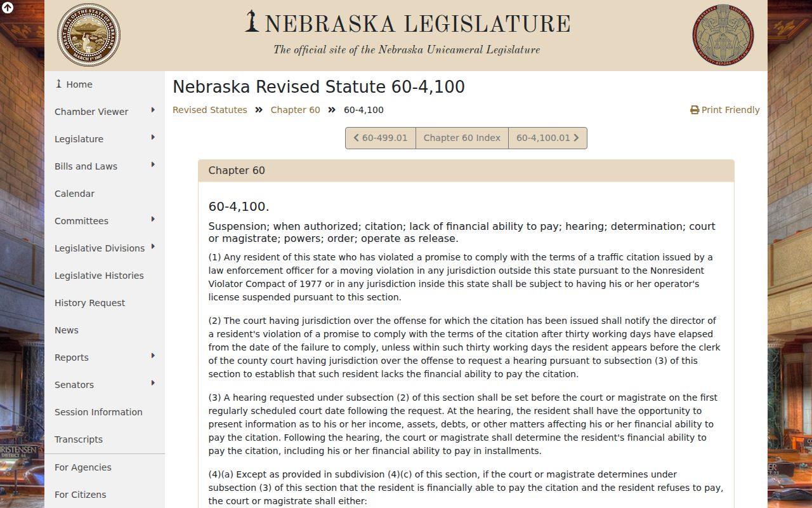This screenshot has height=508, width=812.
Task: Expand the Committees submenu arrow
Action: 153,220
